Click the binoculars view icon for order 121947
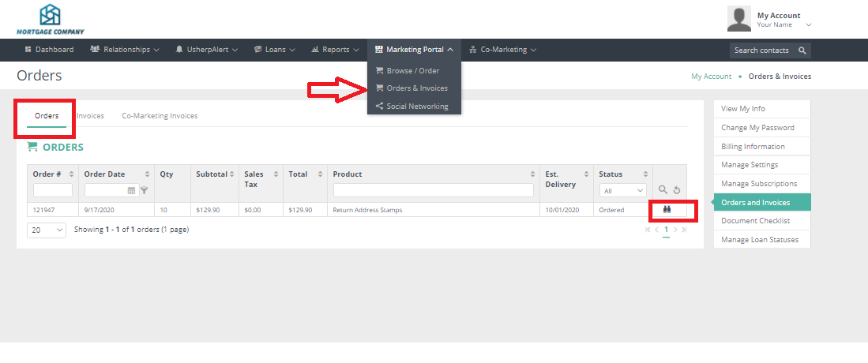The height and width of the screenshot is (363, 868). coord(667,210)
